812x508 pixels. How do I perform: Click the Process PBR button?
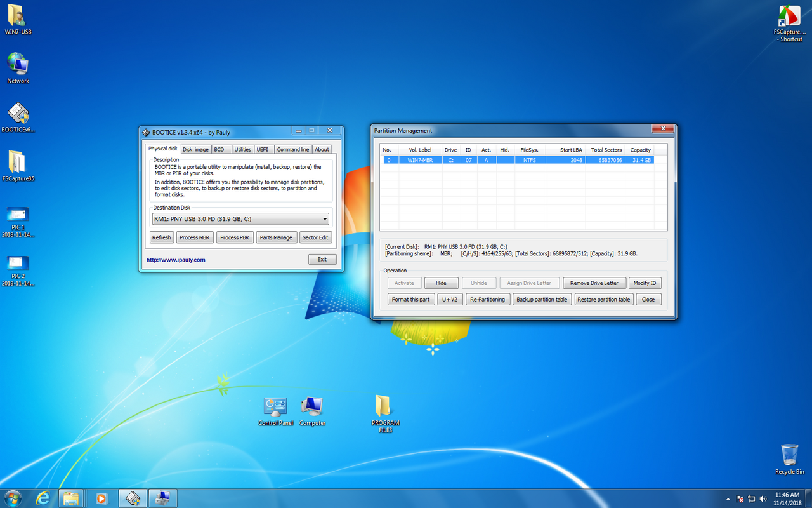pos(235,237)
